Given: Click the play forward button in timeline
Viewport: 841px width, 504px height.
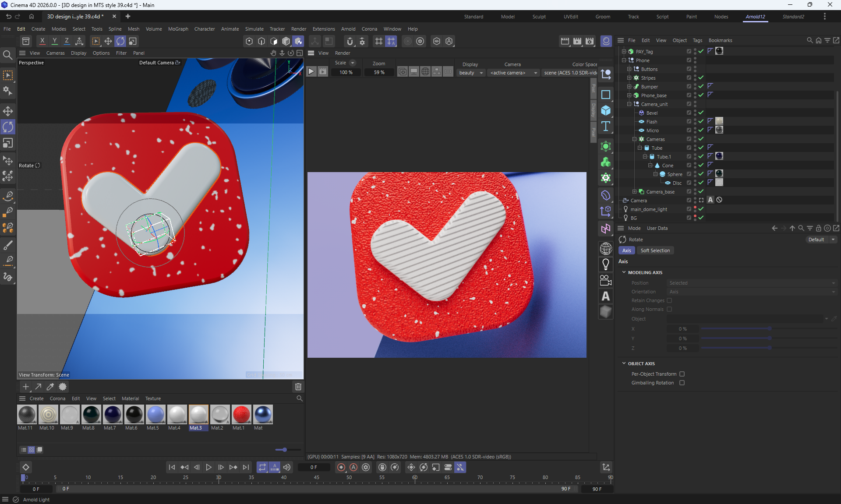Looking at the screenshot, I should [208, 467].
